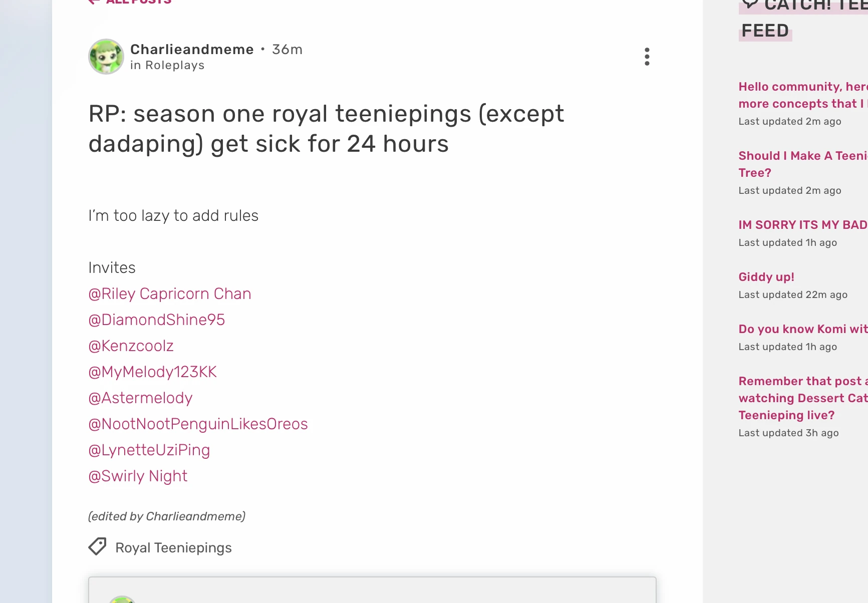This screenshot has width=868, height=603.
Task: Click the @MyMelody123KK mention
Action: click(152, 372)
